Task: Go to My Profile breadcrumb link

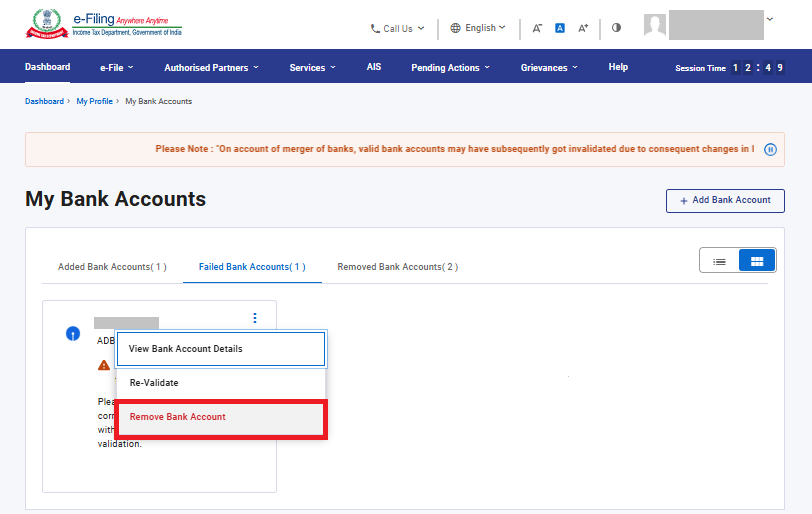Action: (x=94, y=101)
